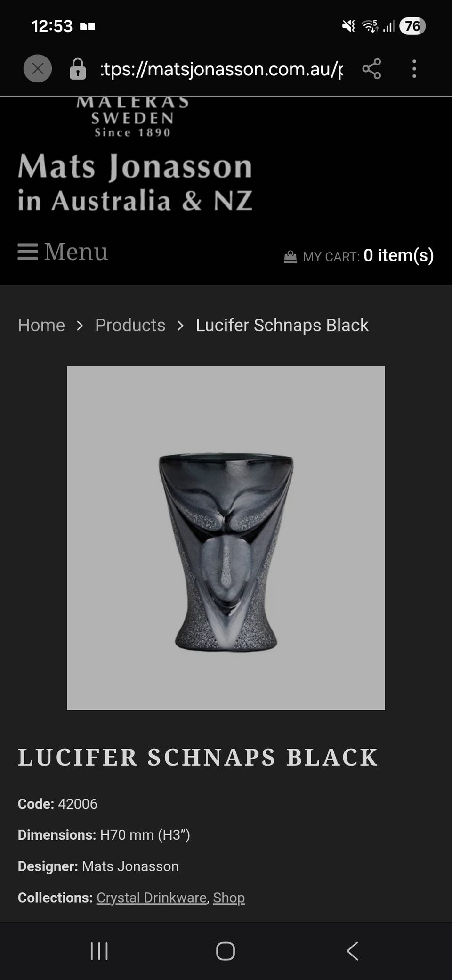
Task: Tap the shopping bag cart icon
Action: tap(291, 257)
